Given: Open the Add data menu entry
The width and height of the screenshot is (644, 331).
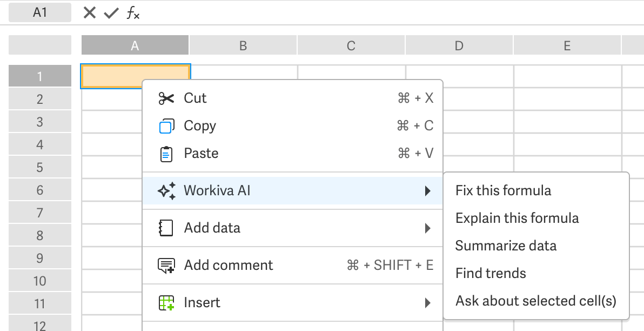Looking at the screenshot, I should (x=293, y=228).
